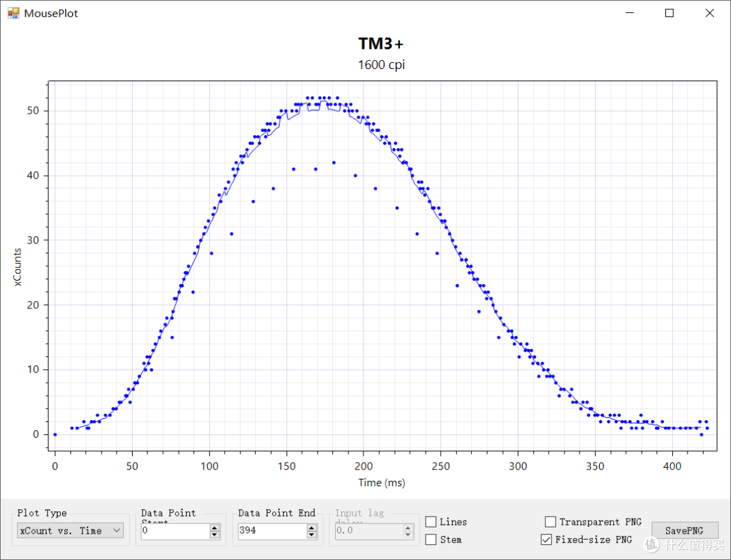Click the TM3+ plot title
Viewport: 731px width, 560px height.
tap(381, 44)
